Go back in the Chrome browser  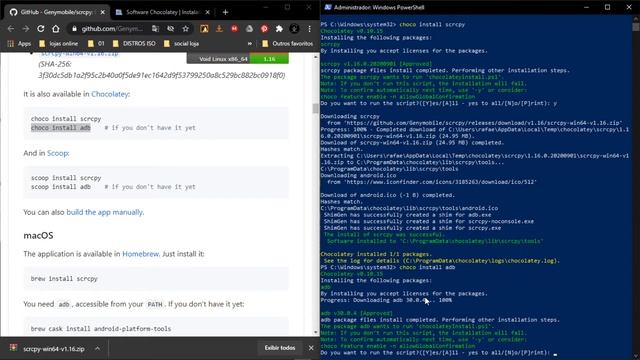tap(11, 29)
